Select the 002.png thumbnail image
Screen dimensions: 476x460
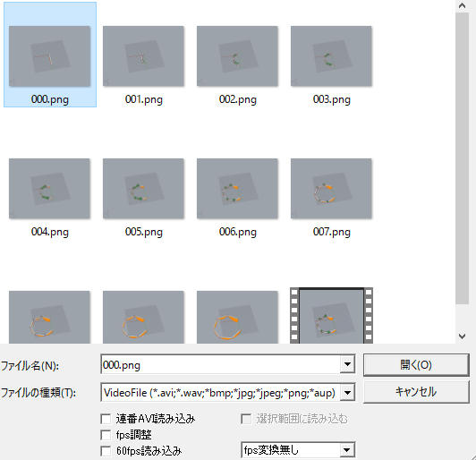click(x=237, y=56)
